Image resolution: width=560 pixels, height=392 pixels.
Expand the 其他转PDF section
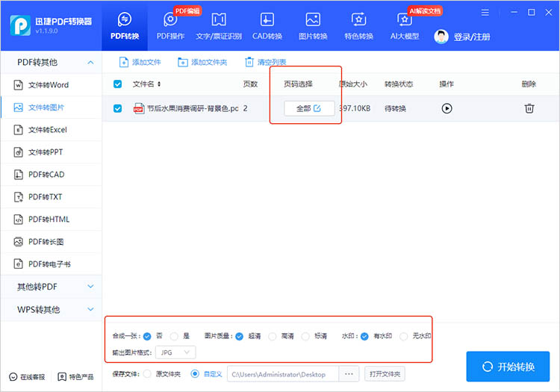coord(51,287)
